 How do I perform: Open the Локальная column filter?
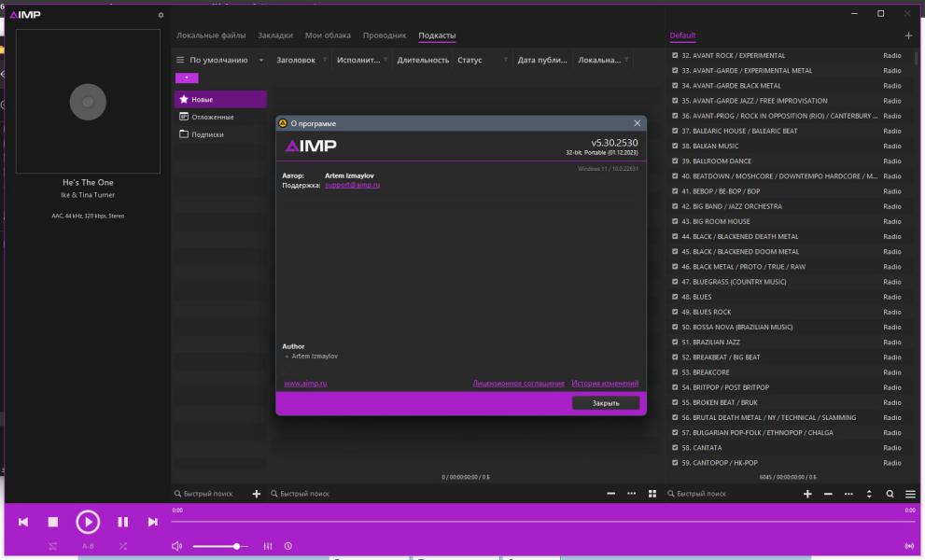(x=626, y=60)
